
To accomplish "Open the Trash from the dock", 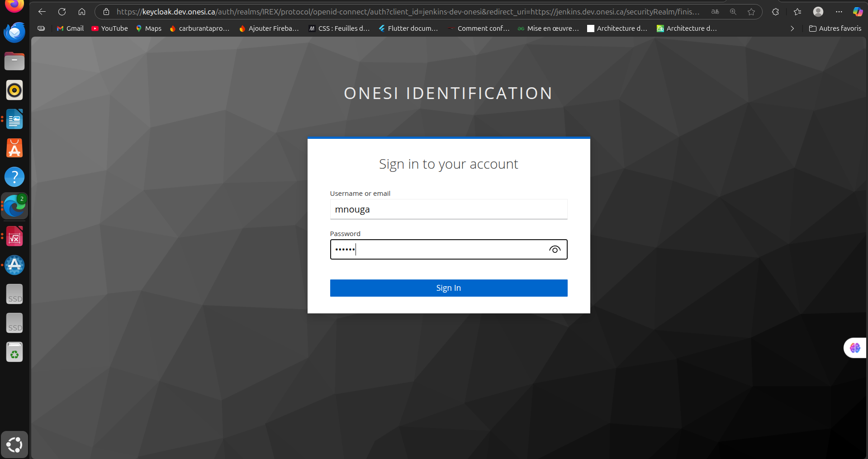I will pyautogui.click(x=14, y=352).
